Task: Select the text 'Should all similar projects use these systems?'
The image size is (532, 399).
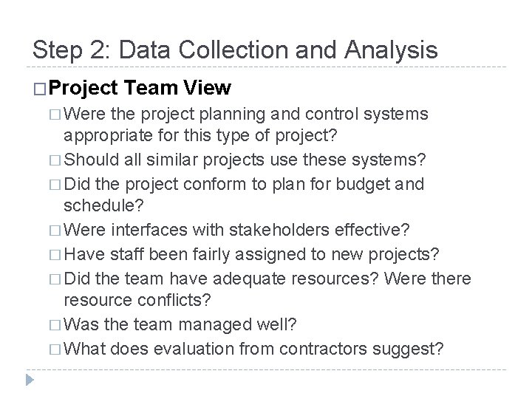Action: point(245,160)
